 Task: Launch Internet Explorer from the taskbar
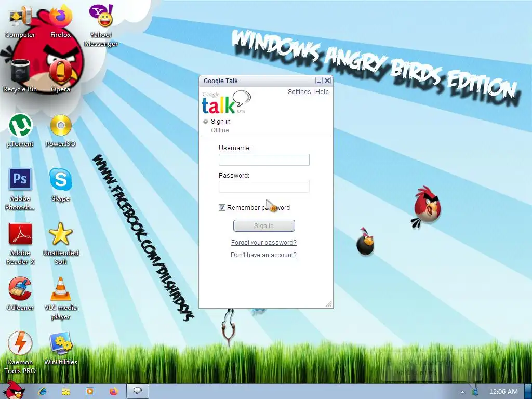click(43, 391)
